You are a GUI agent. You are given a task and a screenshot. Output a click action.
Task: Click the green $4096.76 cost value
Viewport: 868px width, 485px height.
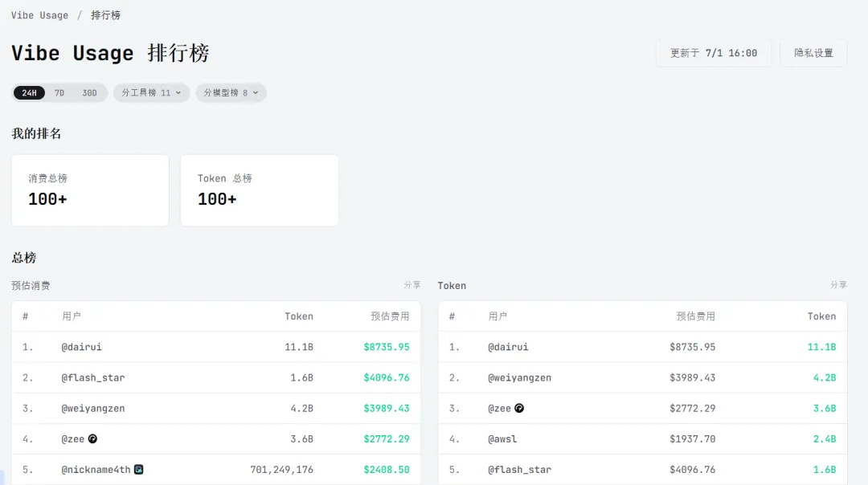pyautogui.click(x=387, y=377)
